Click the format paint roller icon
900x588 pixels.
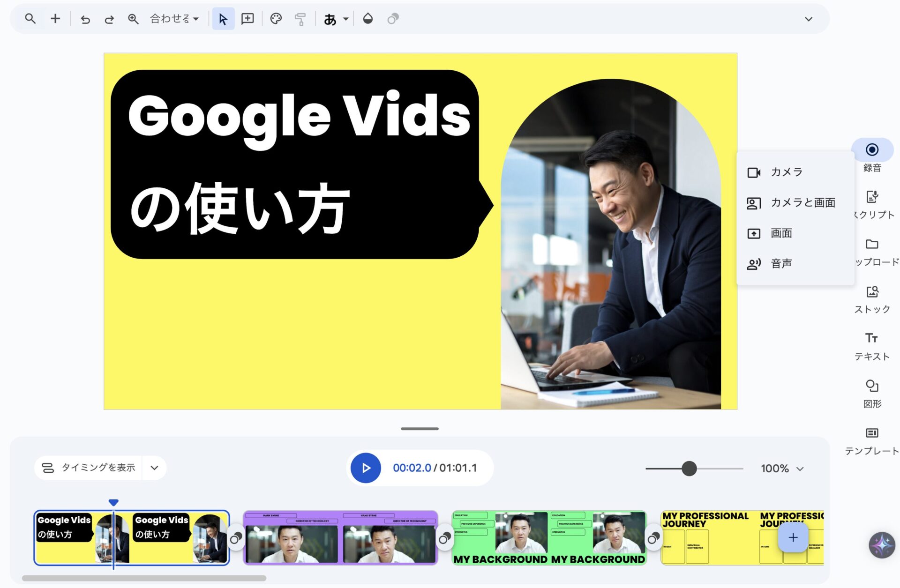(300, 19)
